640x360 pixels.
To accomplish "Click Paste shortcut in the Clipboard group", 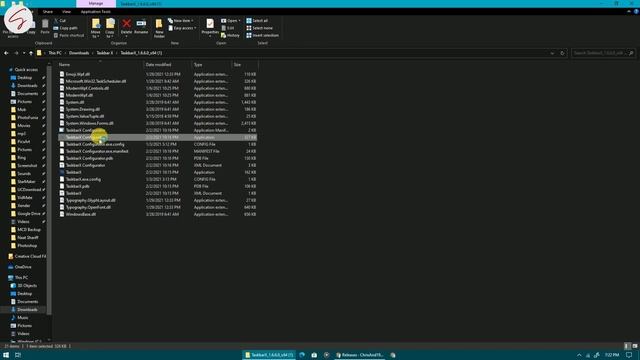I will pyautogui.click(x=69, y=36).
